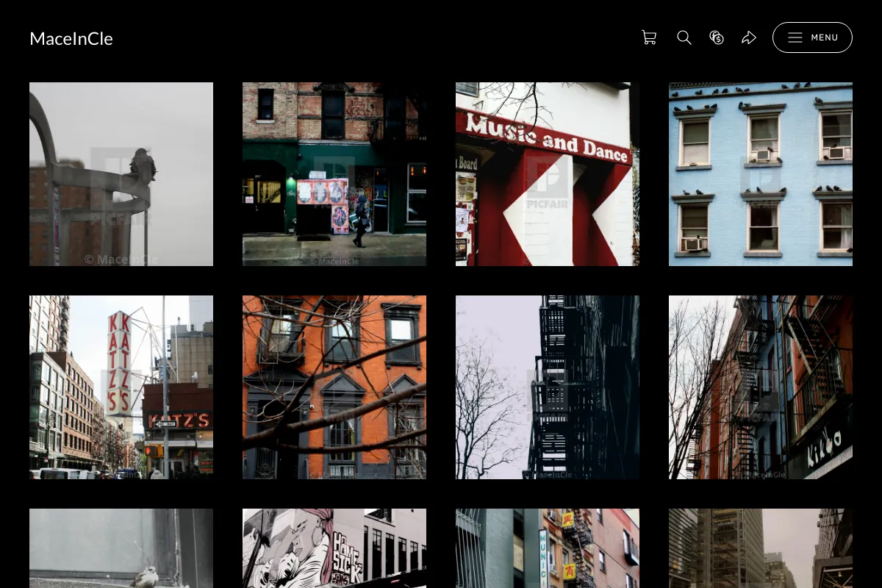The width and height of the screenshot is (882, 588).
Task: Click the search magnifier icon
Action: coord(684,37)
